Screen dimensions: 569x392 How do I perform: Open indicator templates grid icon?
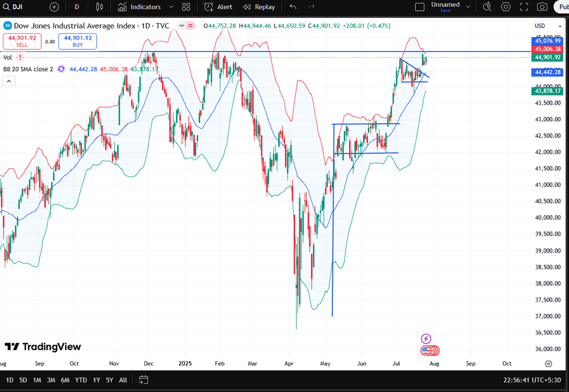[x=186, y=7]
